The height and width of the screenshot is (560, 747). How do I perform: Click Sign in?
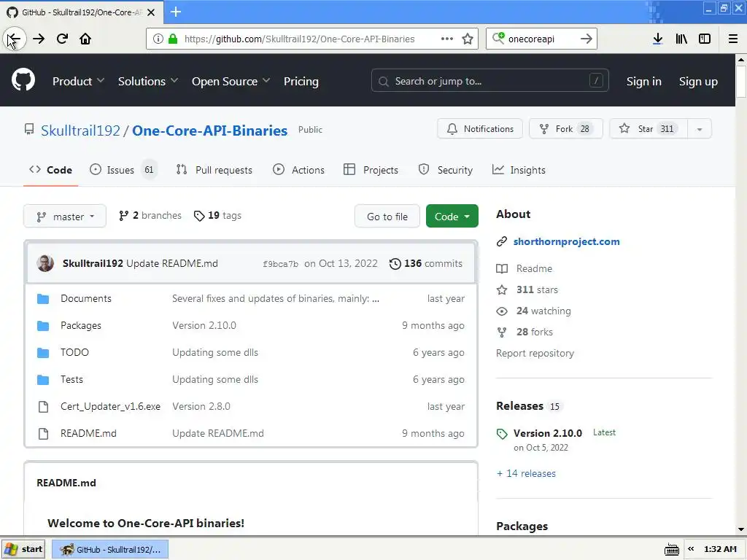click(643, 82)
